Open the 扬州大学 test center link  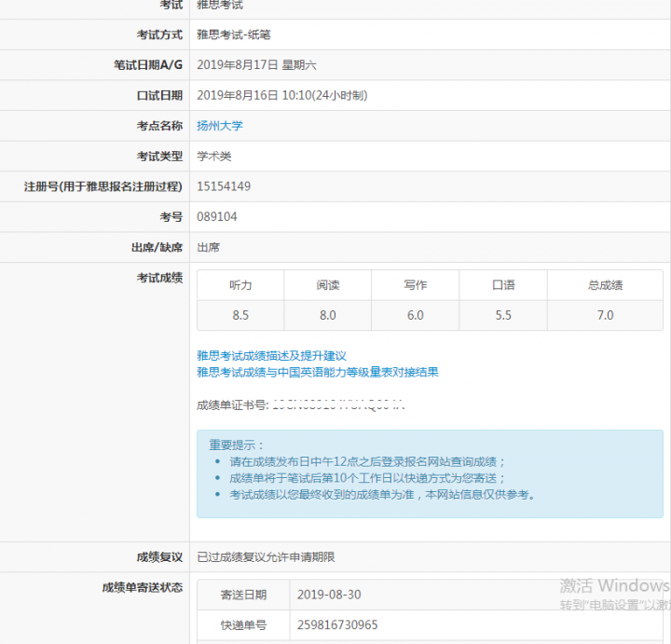[220, 126]
